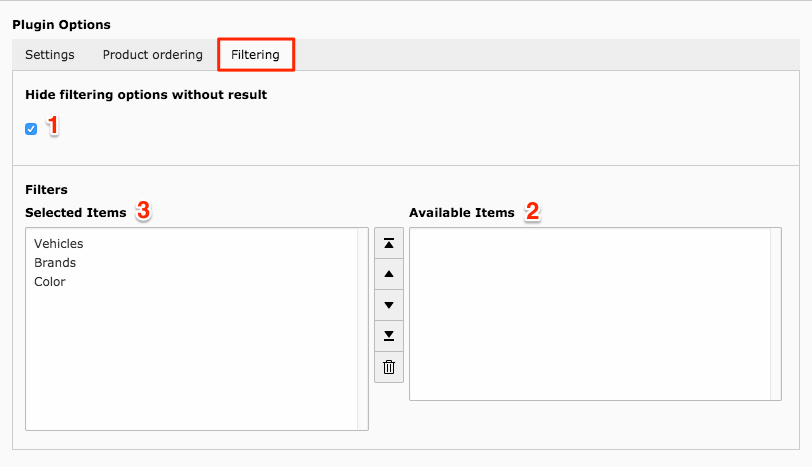The height and width of the screenshot is (467, 812).
Task: Click the Available Items heading
Action: point(462,213)
